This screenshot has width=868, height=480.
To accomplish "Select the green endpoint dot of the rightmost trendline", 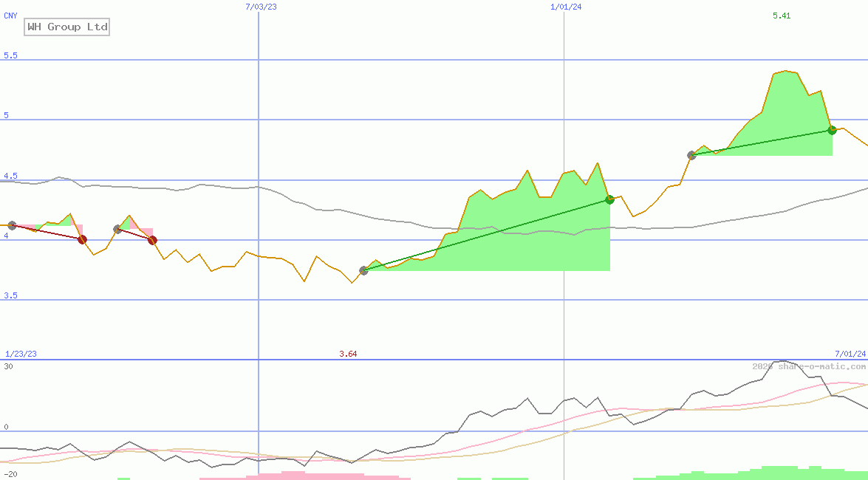I will (x=832, y=130).
